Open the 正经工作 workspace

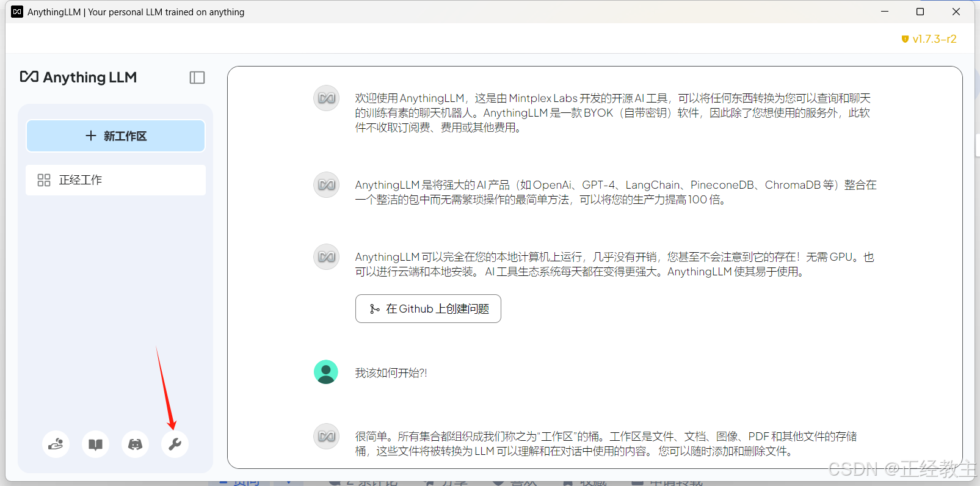point(115,180)
